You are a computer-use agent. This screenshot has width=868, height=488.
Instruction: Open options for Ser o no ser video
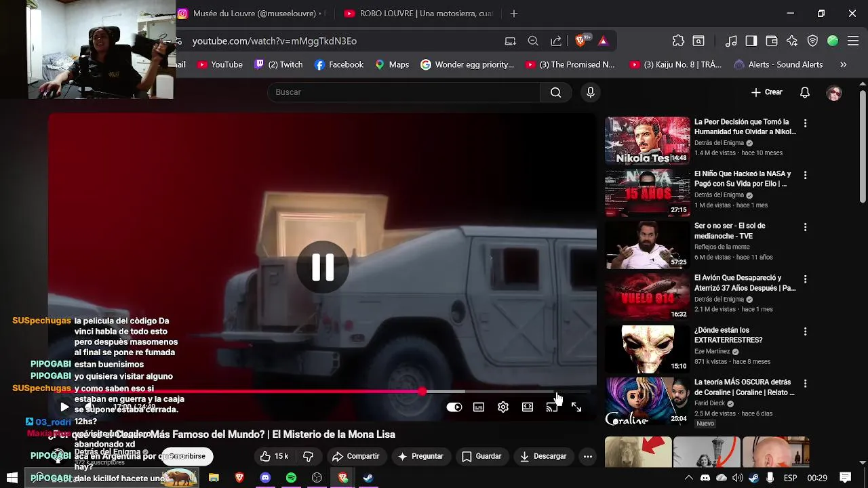805,227
